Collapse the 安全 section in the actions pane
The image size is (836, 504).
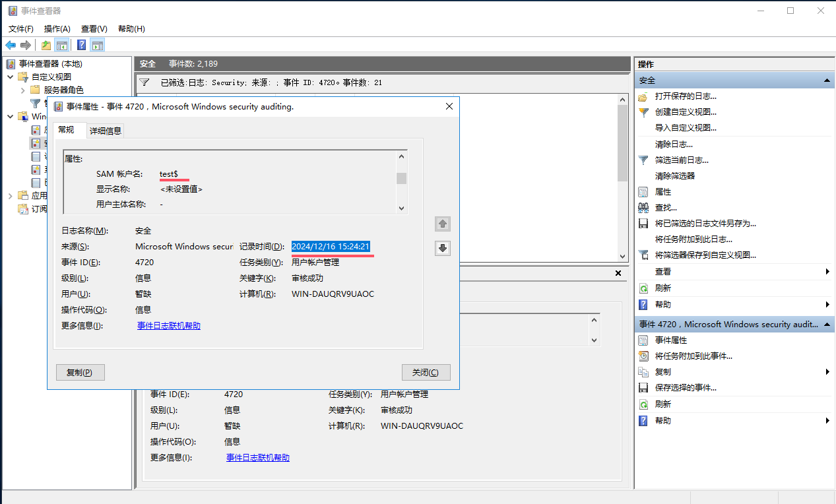pos(827,80)
